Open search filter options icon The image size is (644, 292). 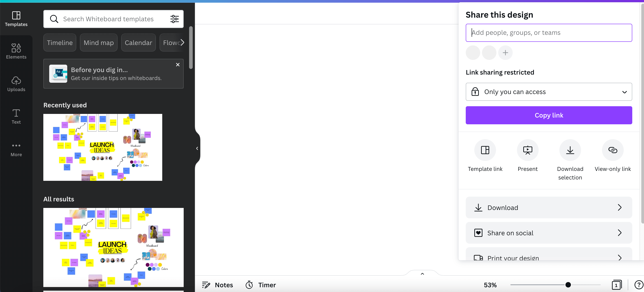tap(174, 19)
